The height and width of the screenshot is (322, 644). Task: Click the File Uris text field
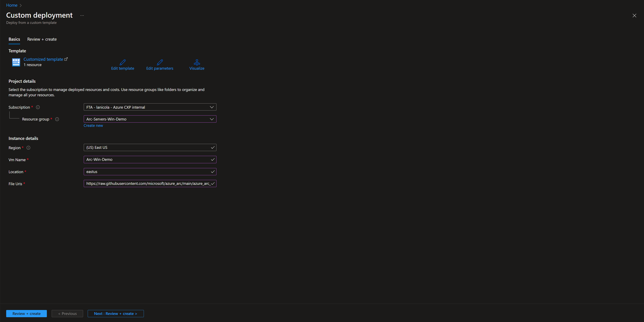(x=147, y=183)
